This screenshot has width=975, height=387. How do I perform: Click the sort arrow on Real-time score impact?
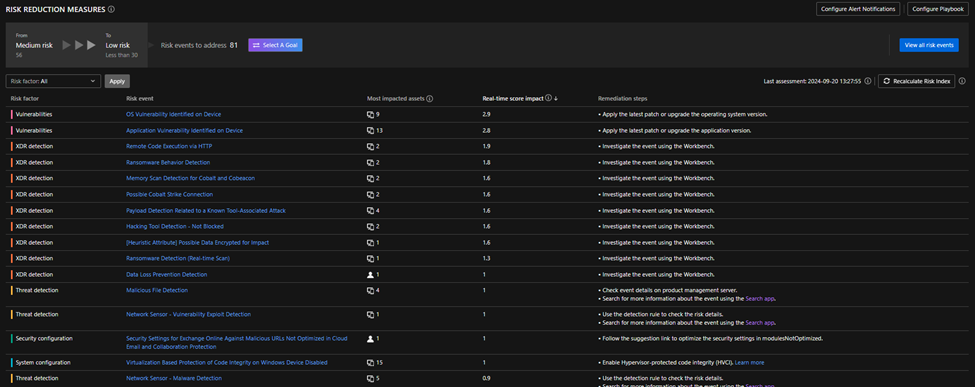click(556, 98)
